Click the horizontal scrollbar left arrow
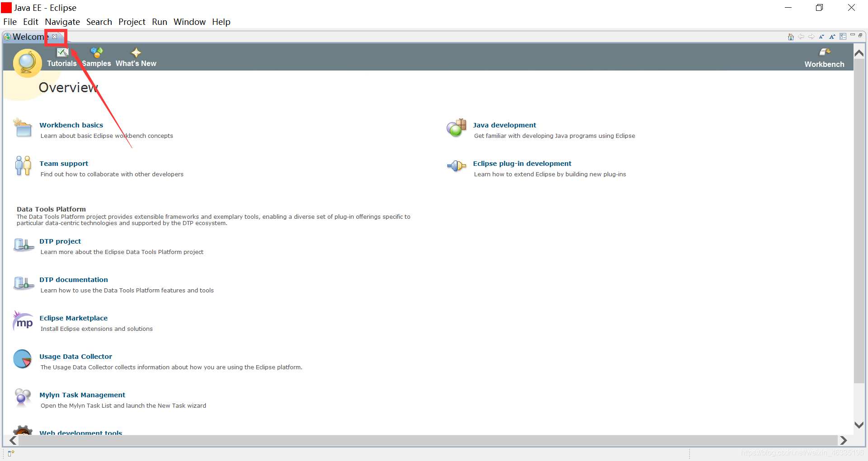This screenshot has height=461, width=868. (13, 440)
